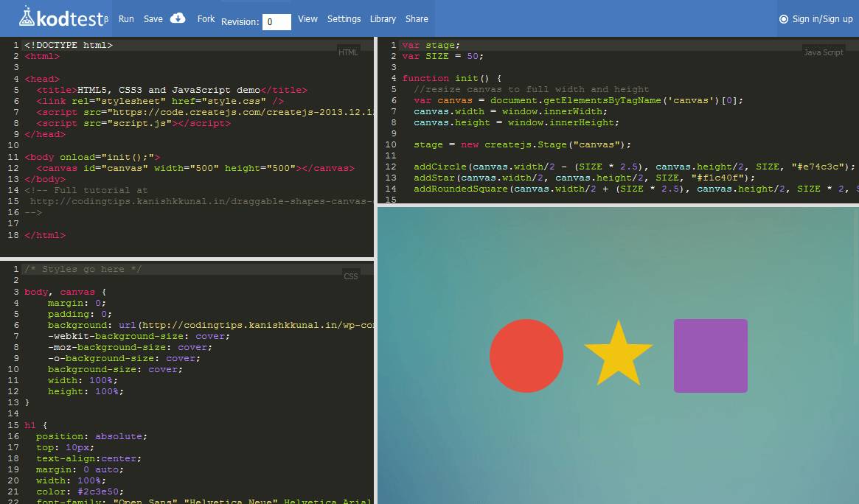The height and width of the screenshot is (504, 859).
Task: Click the 'Styles go here' CSS comment
Action: pyautogui.click(x=83, y=269)
